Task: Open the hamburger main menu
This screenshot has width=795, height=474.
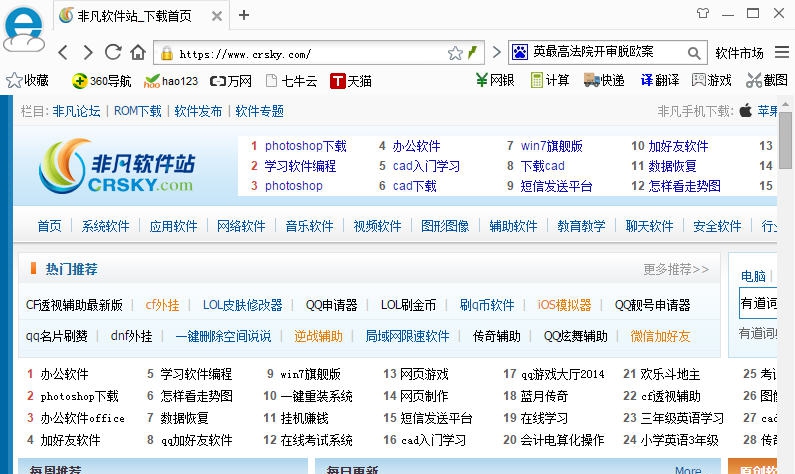Action: (x=782, y=52)
